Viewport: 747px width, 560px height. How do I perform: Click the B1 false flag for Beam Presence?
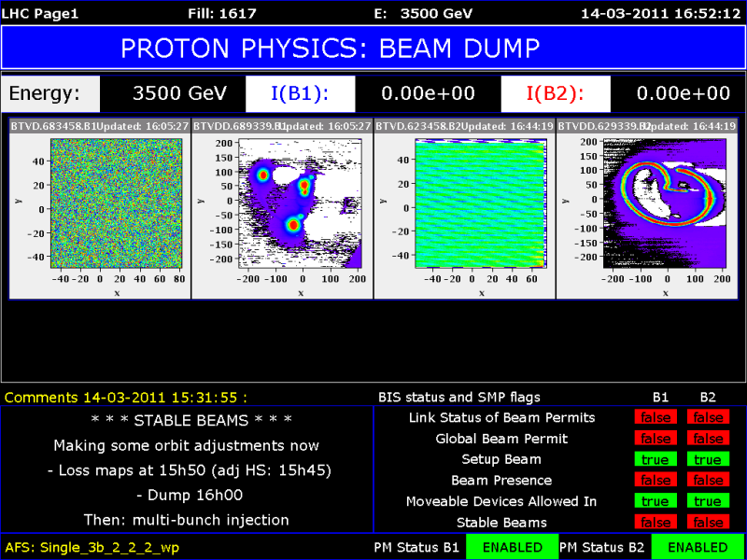(655, 481)
